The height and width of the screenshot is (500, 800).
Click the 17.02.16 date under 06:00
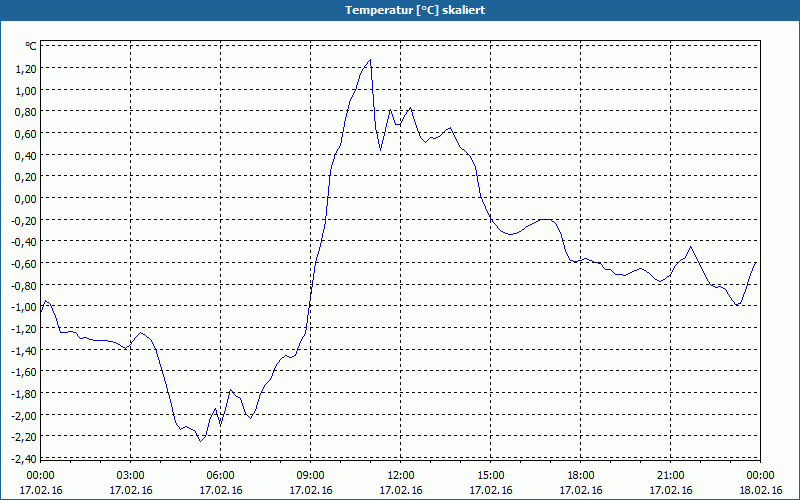pos(220,490)
